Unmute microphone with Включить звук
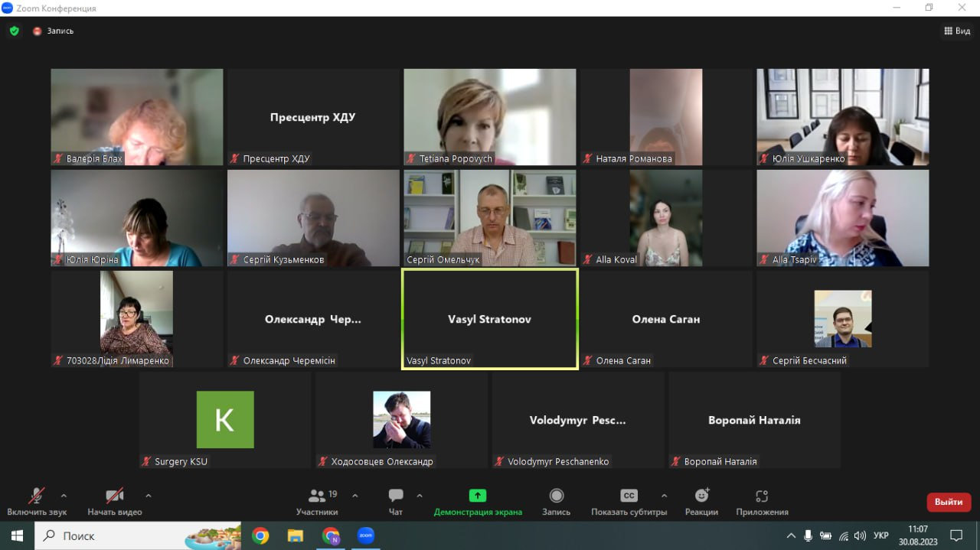This screenshot has height=550, width=980. point(37,502)
